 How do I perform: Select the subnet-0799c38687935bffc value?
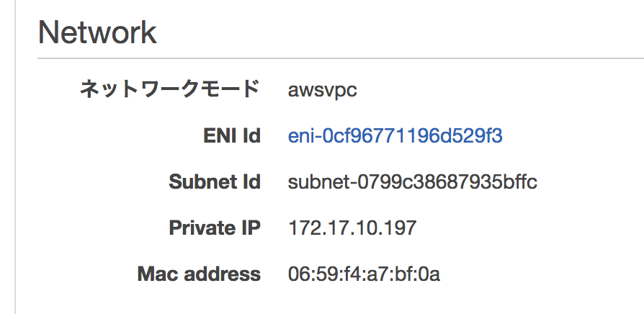pos(413,181)
